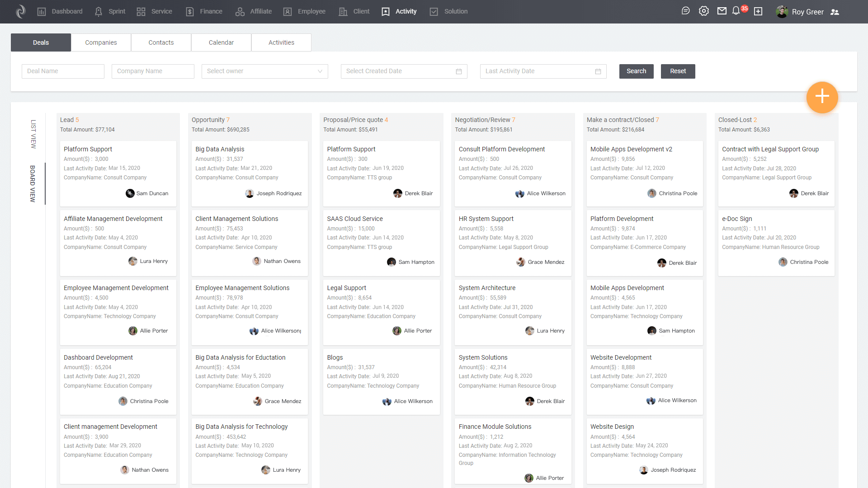Open the Last Activity Date picker
Screen dimensions: 868x488
tap(538, 71)
